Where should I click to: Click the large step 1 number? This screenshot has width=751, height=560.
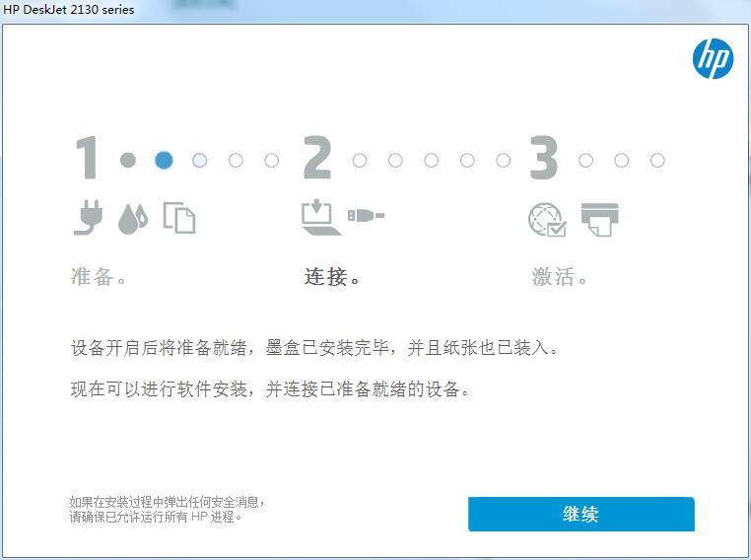(x=87, y=158)
